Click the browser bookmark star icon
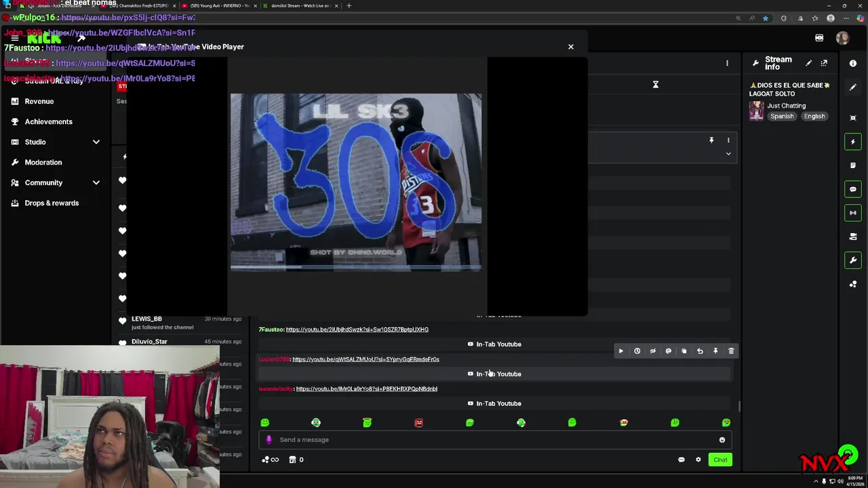The image size is (868, 488). 766,18
